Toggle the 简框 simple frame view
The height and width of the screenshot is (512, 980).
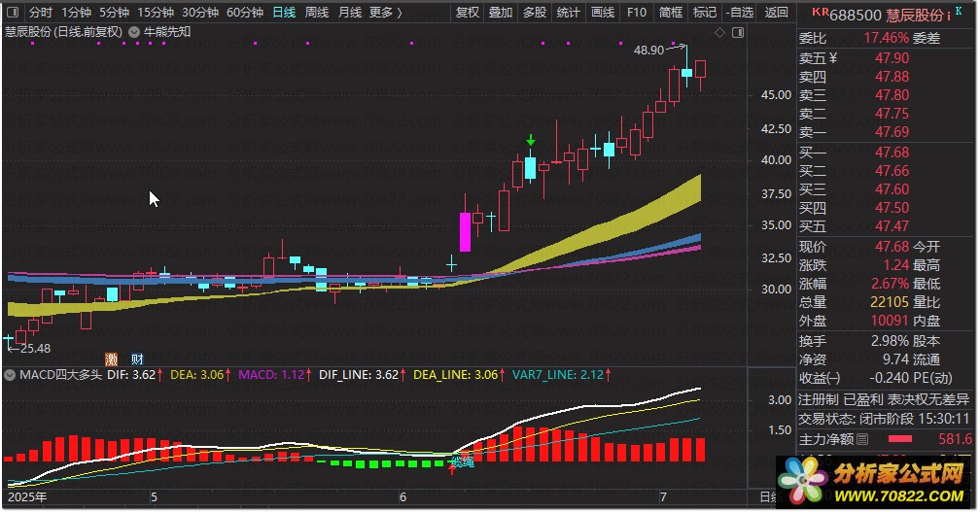tap(671, 12)
